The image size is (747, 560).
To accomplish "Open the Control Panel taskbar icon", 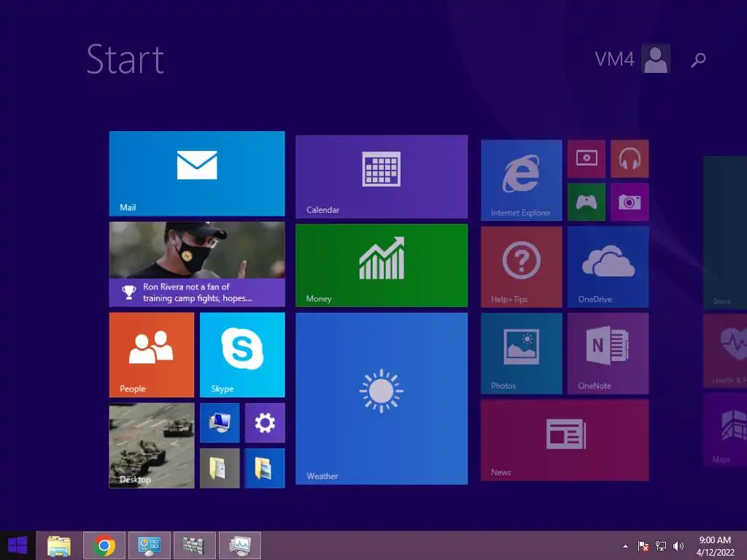I will [149, 545].
